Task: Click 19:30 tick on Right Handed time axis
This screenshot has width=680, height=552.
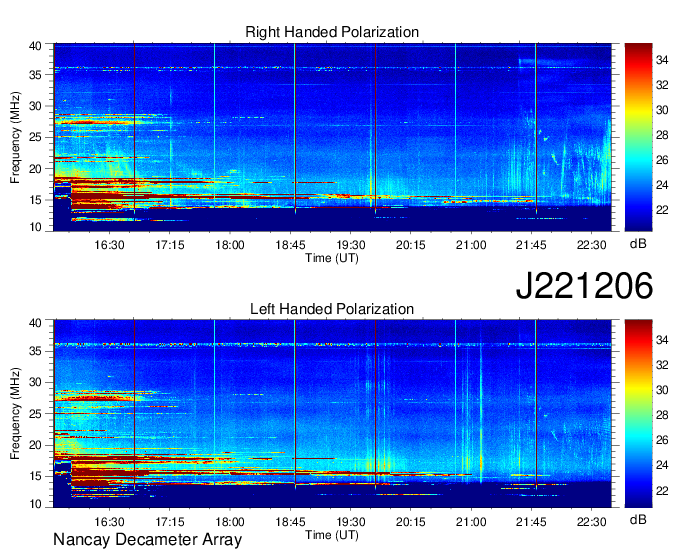Action: [350, 245]
